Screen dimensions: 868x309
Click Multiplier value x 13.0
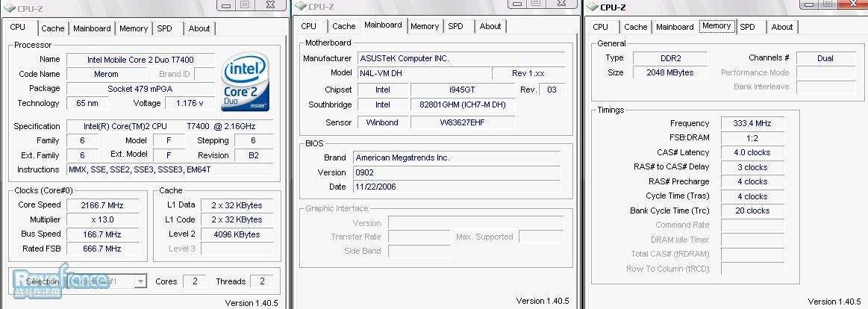pos(102,219)
